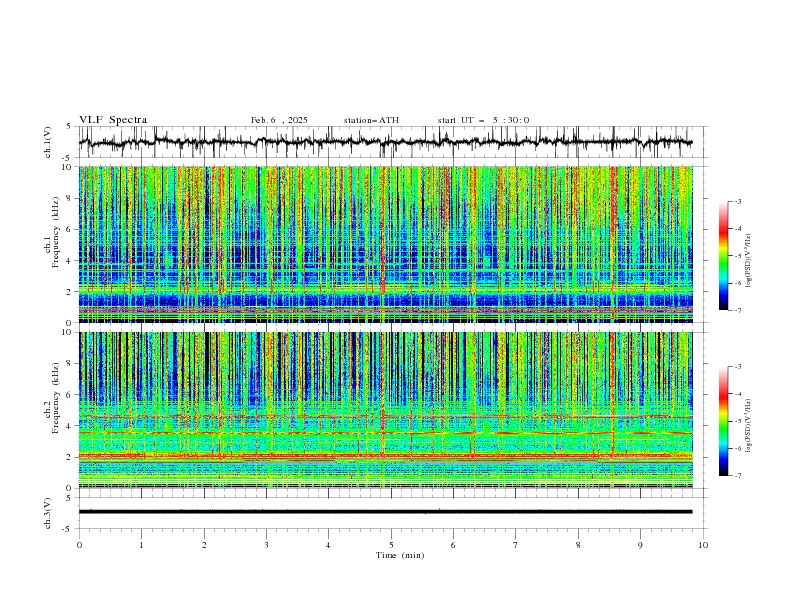Click time axis tick label "5"
Image resolution: width=792 pixels, height=612 pixels.
[x=391, y=545]
